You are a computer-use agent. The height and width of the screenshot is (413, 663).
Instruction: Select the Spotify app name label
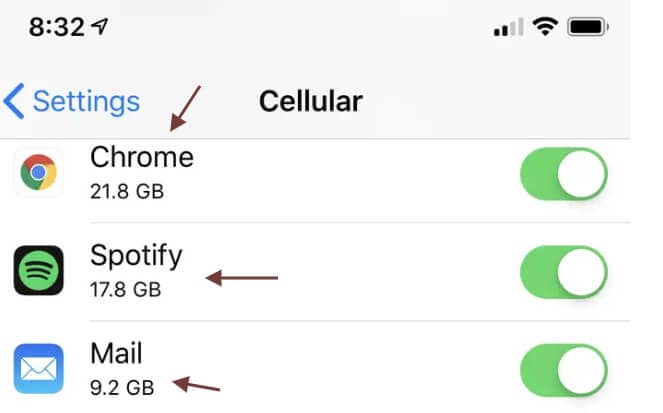(136, 256)
